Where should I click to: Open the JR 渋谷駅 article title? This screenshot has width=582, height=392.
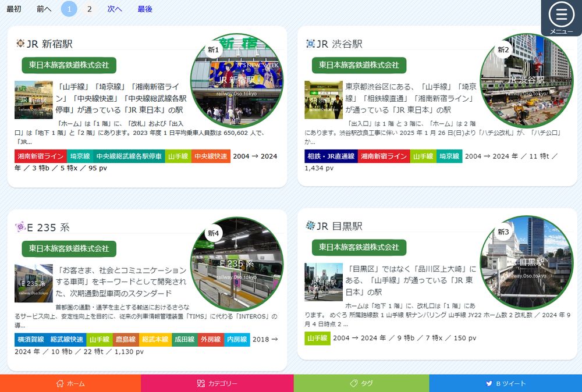[340, 44]
